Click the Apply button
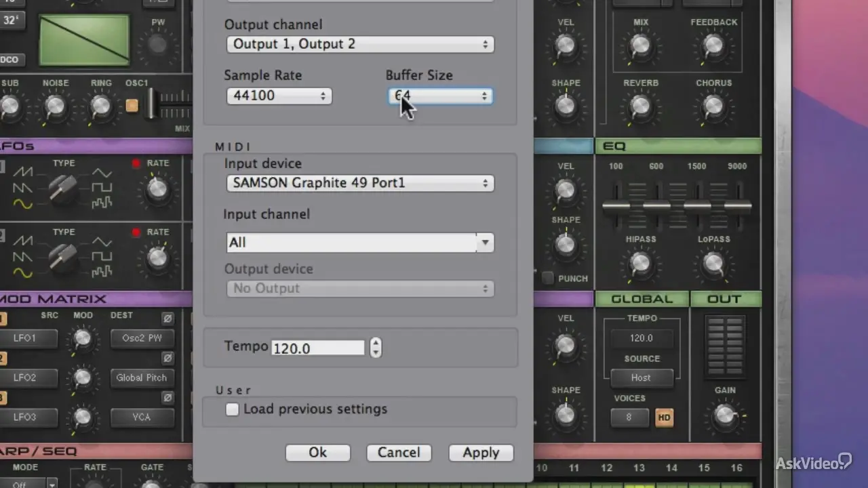The height and width of the screenshot is (488, 868). tap(481, 453)
